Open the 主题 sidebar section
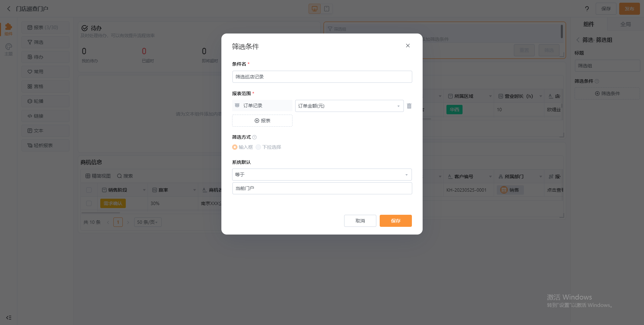This screenshot has height=325, width=644. tap(9, 50)
